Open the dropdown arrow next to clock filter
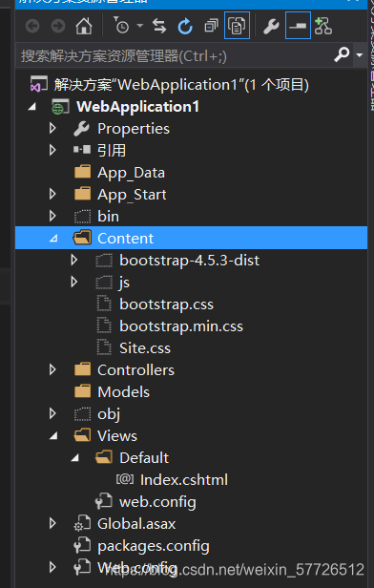Screen dimensions: 374x588 pos(140,26)
